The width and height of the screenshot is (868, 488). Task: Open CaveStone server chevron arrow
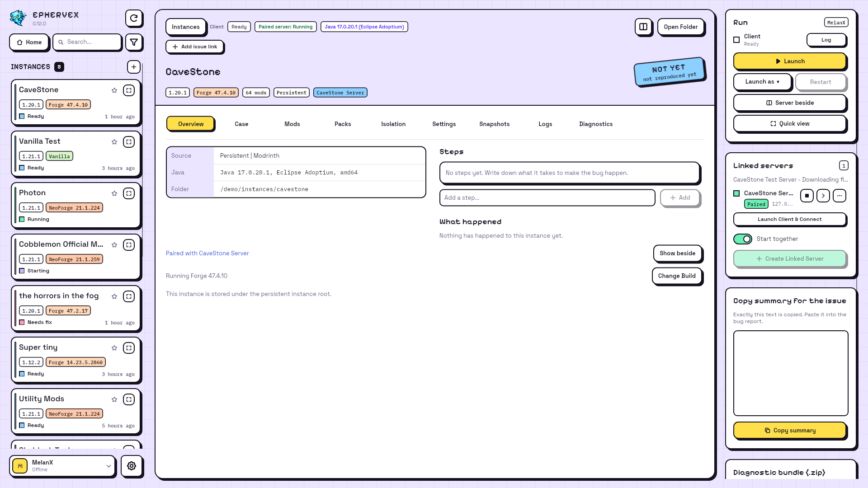(x=823, y=196)
